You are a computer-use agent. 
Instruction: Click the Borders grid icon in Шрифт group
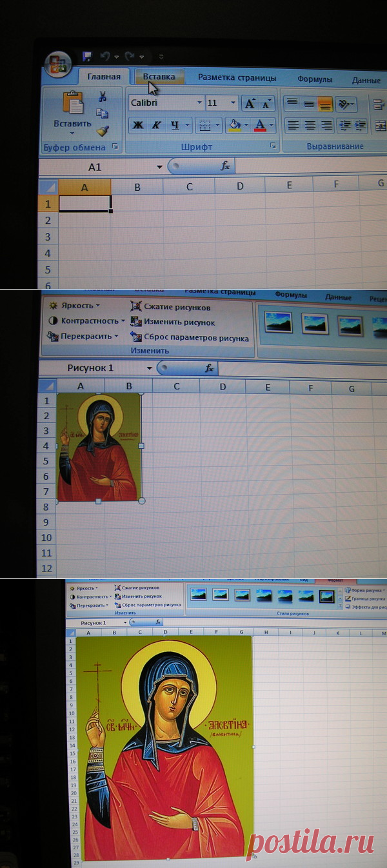click(204, 125)
